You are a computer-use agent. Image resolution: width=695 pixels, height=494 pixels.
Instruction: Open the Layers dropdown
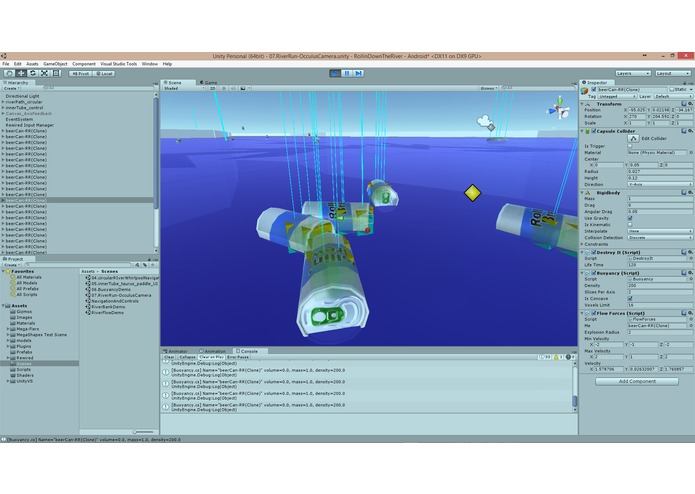633,74
